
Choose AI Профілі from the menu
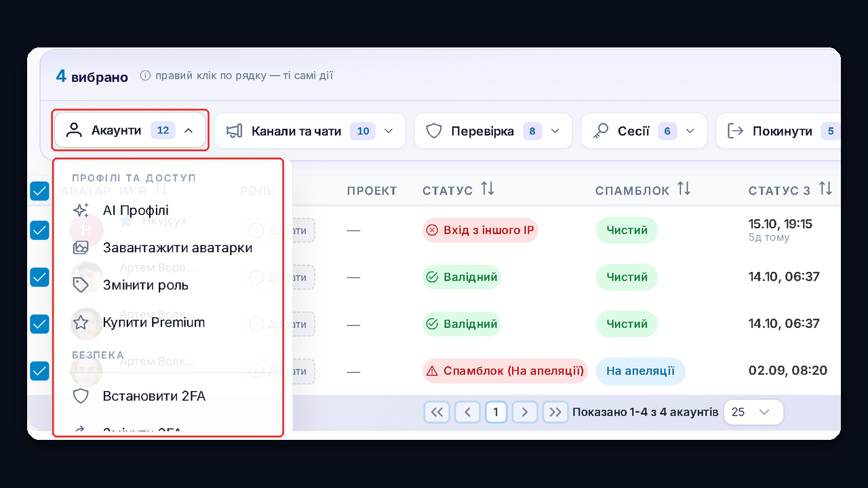tap(168, 211)
